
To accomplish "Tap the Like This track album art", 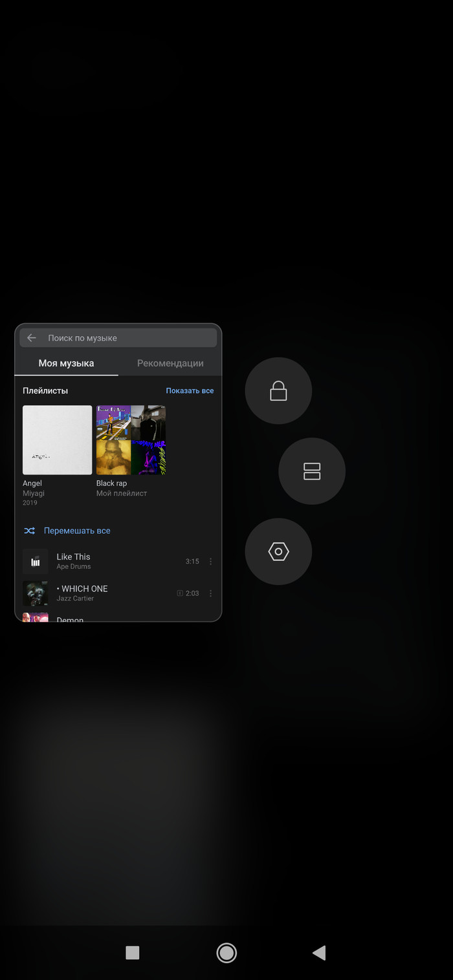I will [x=36, y=561].
